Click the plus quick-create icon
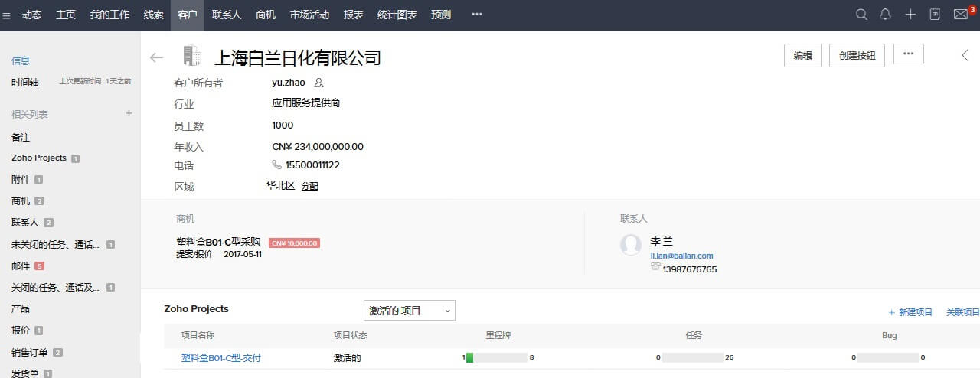This screenshot has height=378, width=980. [x=910, y=15]
